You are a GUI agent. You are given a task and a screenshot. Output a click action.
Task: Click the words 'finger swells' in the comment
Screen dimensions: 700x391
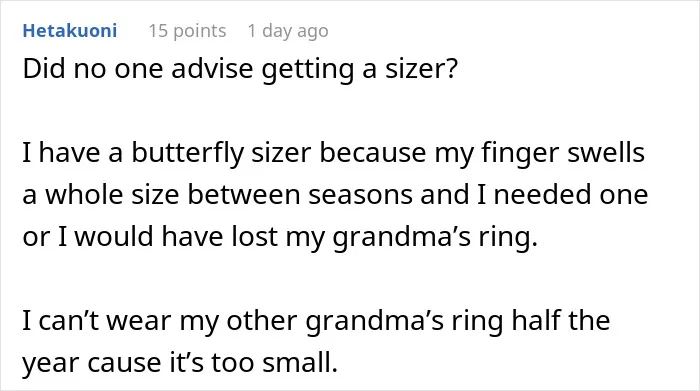point(563,153)
